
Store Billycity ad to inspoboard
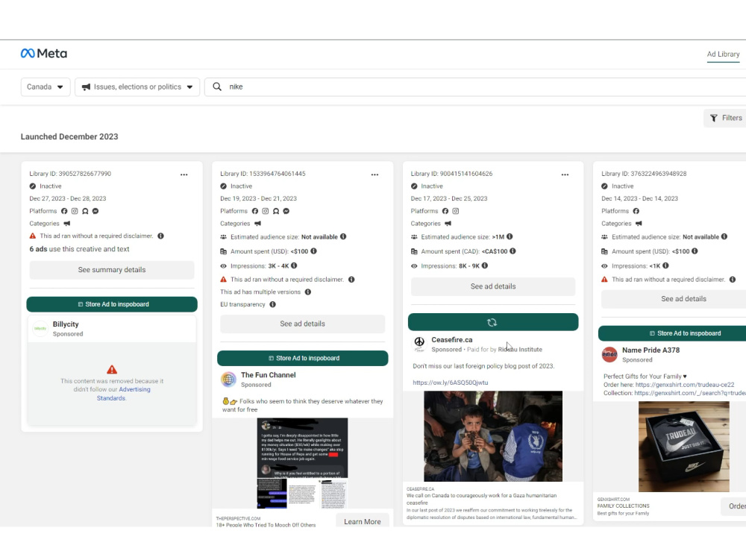click(112, 304)
